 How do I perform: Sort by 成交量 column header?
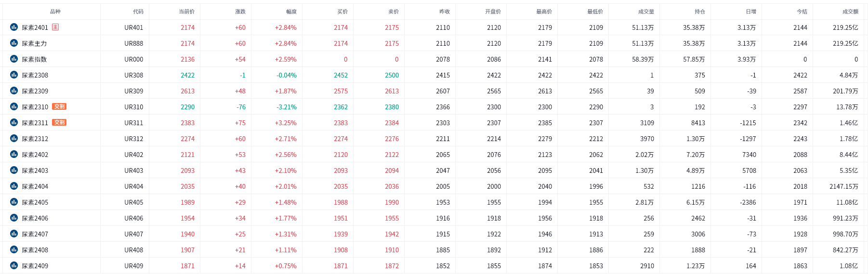pyautogui.click(x=646, y=12)
